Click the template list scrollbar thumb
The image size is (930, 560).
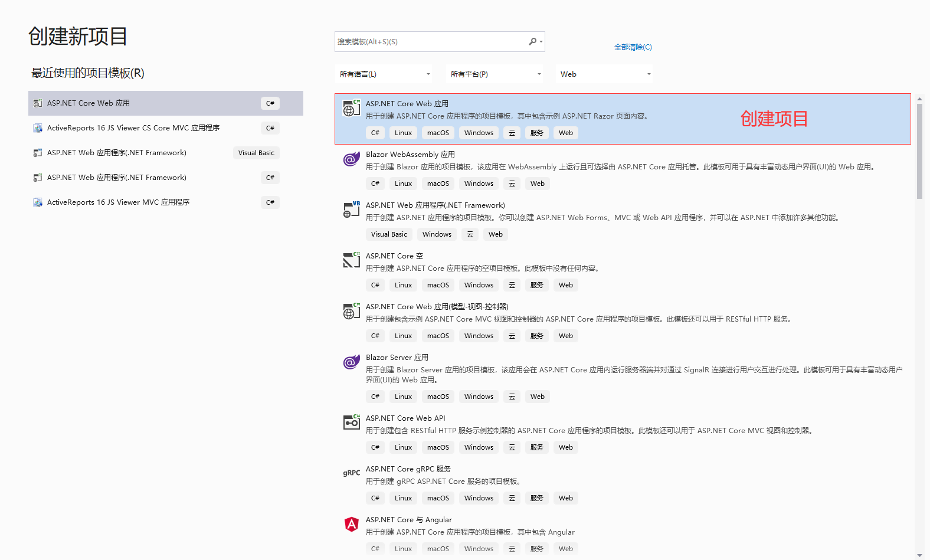tap(919, 151)
